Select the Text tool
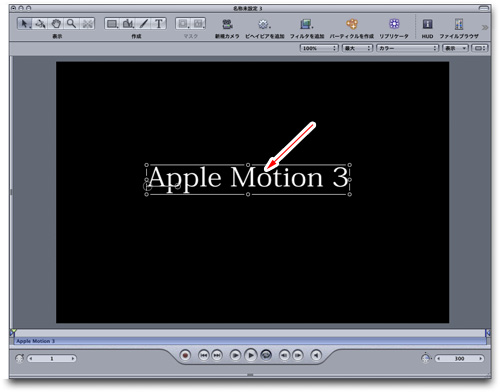Image resolution: width=500 pixels, height=392 pixels. (x=159, y=24)
